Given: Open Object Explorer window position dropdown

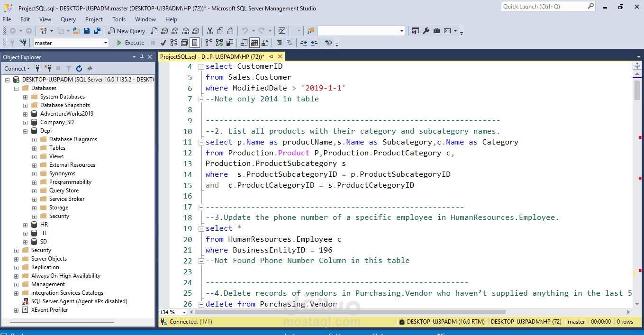Looking at the screenshot, I should [x=134, y=57].
